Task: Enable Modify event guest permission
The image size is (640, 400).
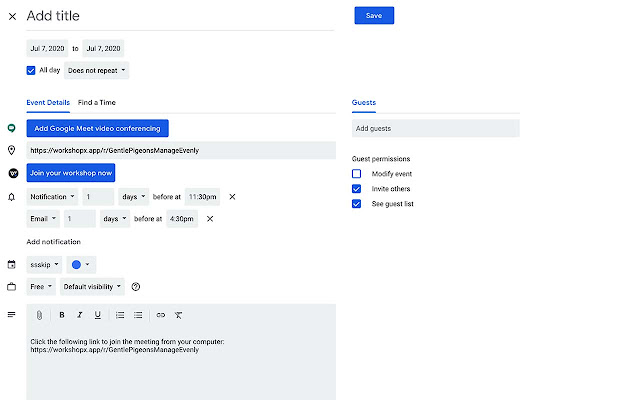Action: 357,174
